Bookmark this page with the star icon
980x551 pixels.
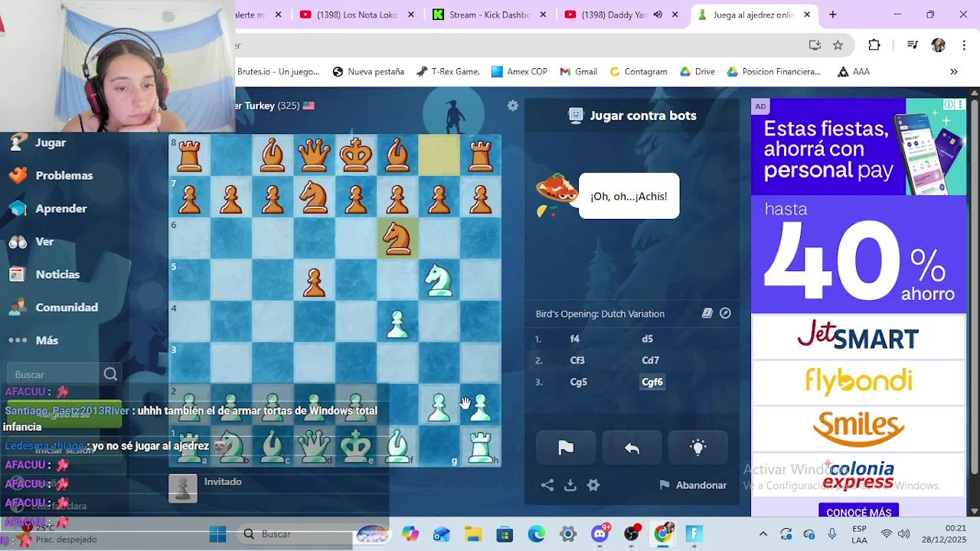coord(838,45)
